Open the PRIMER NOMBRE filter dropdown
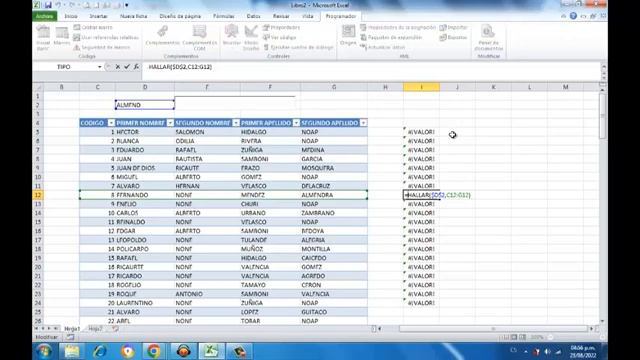The image size is (640, 360). pos(170,123)
